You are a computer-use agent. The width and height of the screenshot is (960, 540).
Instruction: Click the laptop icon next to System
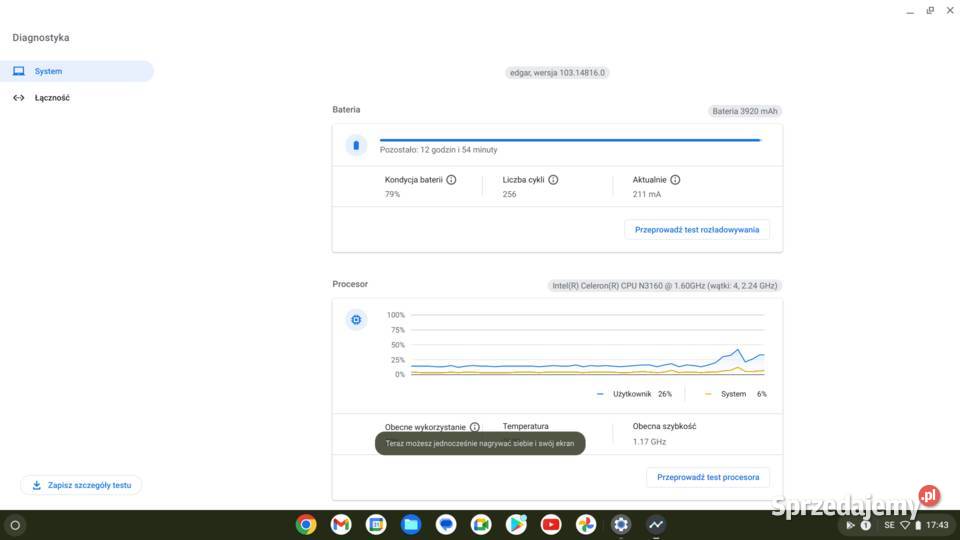click(19, 71)
